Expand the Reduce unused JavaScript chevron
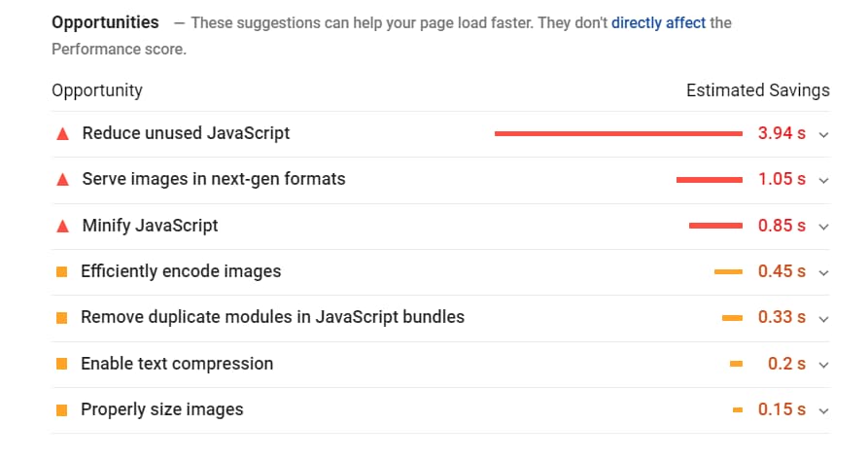 823,134
